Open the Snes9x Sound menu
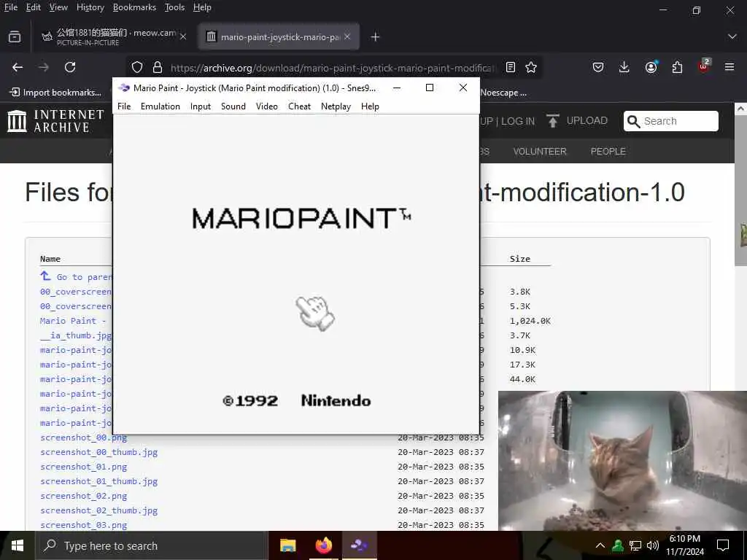This screenshot has width=747, height=560. (x=233, y=106)
